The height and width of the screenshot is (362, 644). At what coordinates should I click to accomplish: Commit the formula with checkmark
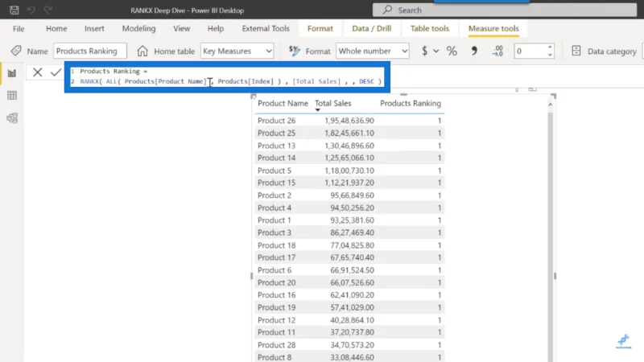pyautogui.click(x=56, y=72)
